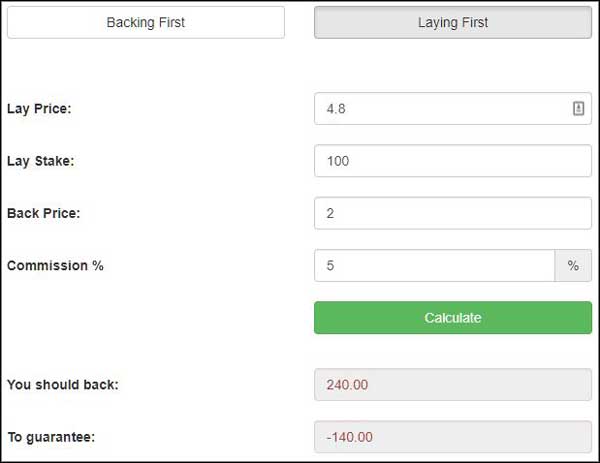Click the % addon beside Commission field

point(573,266)
